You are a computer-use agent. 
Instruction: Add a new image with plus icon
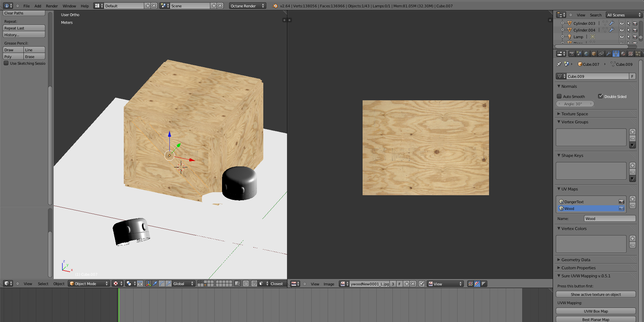[407, 284]
